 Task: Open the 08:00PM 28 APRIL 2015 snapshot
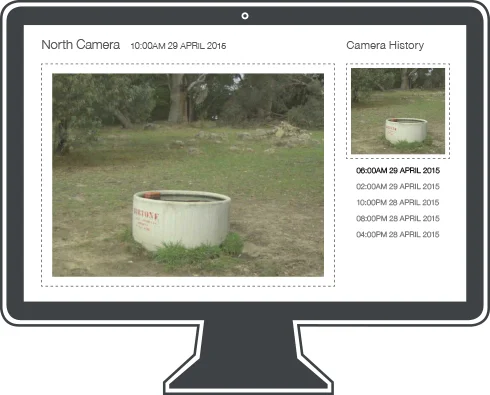click(x=398, y=219)
